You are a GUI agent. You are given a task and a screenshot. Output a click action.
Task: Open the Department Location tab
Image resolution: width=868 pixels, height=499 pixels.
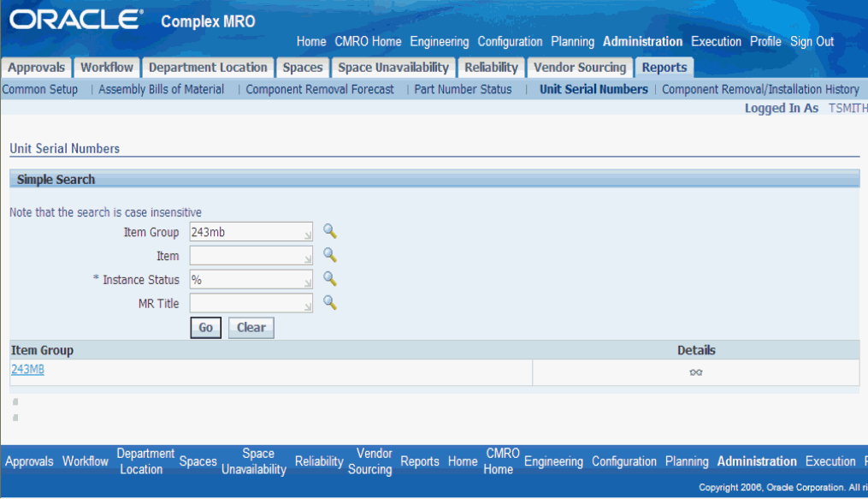click(208, 68)
